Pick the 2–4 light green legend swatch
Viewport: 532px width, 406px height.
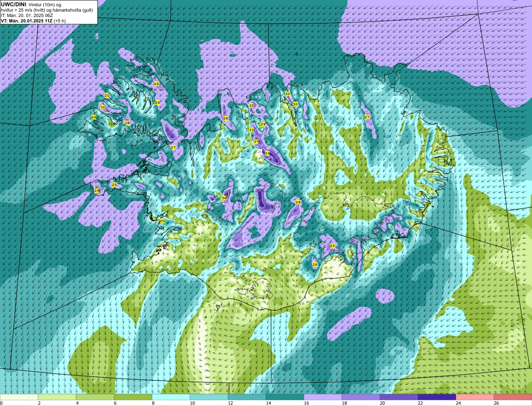[57, 397]
